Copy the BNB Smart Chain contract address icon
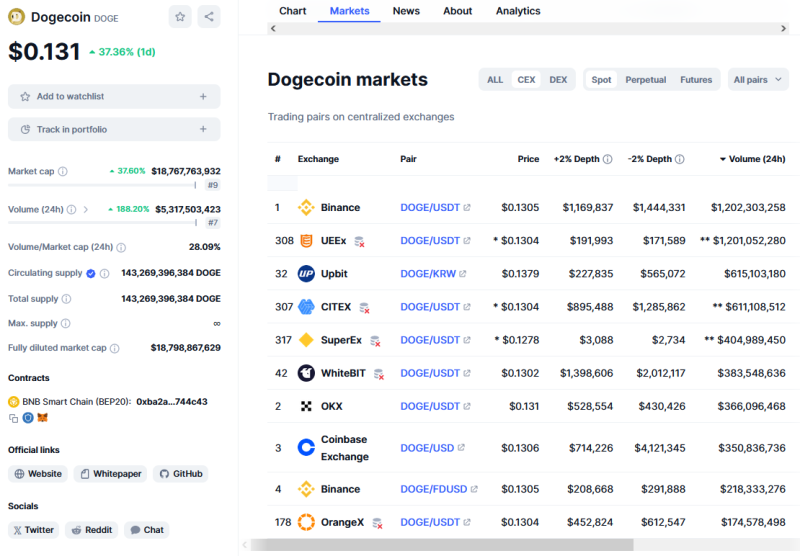Screen dimensions: 800x556 (x=13, y=418)
